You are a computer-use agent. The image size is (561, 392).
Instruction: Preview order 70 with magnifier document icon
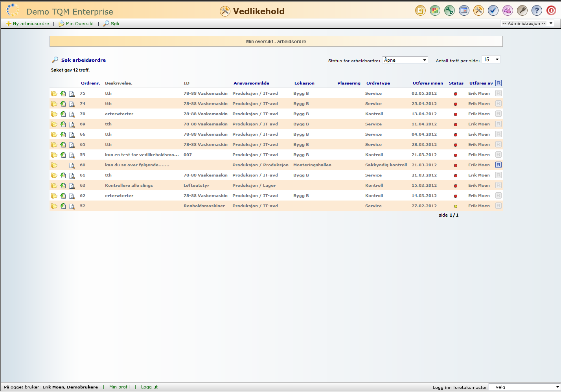[72, 114]
